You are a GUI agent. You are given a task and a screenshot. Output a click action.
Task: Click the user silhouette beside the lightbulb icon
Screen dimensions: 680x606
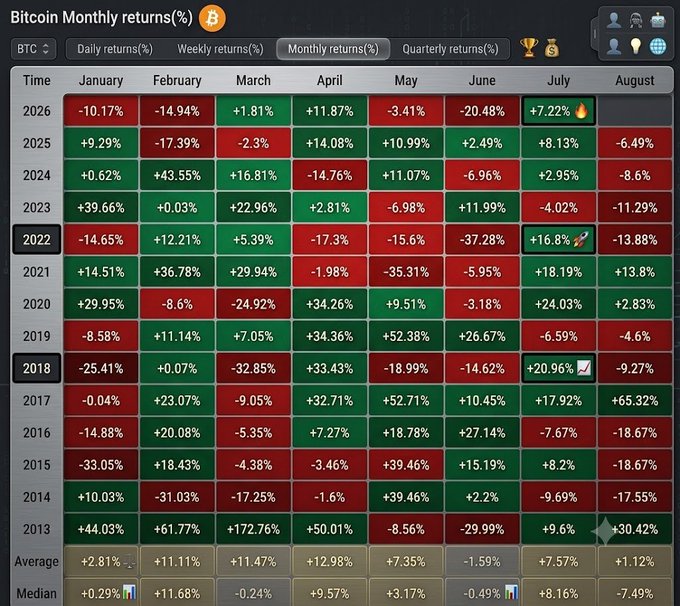(614, 46)
